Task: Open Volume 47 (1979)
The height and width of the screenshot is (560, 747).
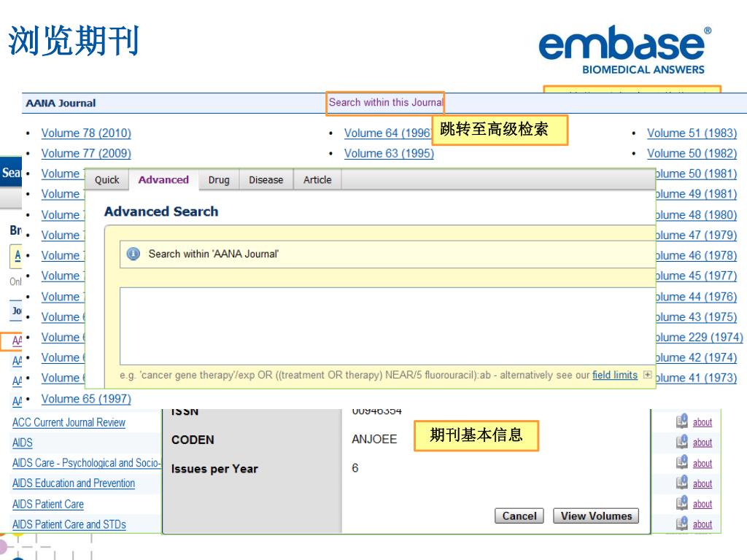Action: [696, 235]
